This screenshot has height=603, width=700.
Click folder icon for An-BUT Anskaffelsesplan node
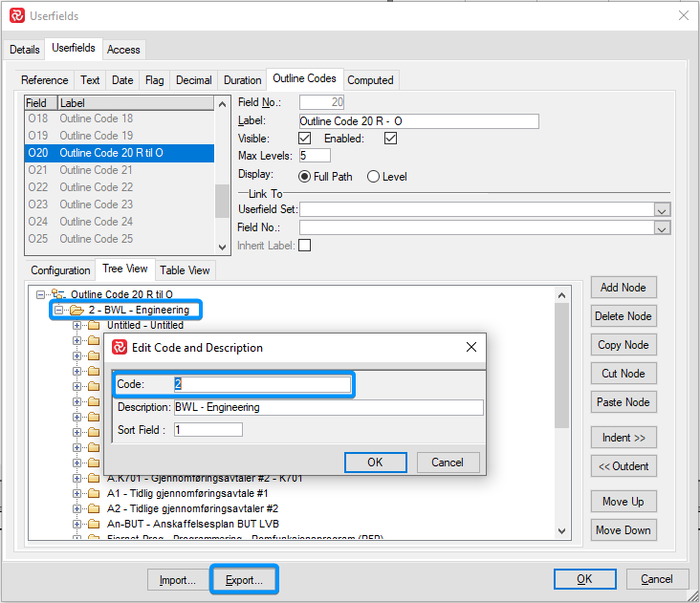(94, 524)
